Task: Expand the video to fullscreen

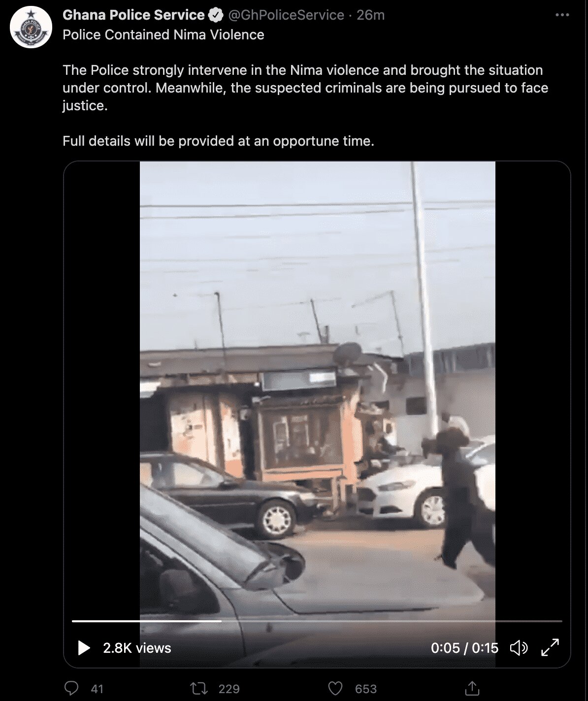Action: [x=550, y=647]
